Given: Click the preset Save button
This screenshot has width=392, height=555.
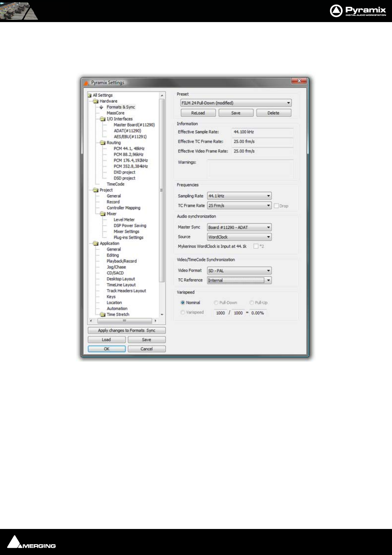Looking at the screenshot, I should pyautogui.click(x=236, y=113).
